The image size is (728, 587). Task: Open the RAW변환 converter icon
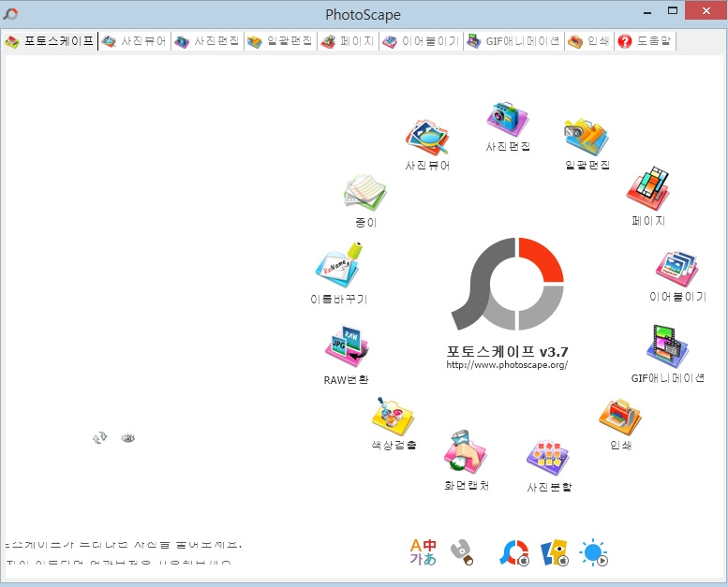[347, 346]
